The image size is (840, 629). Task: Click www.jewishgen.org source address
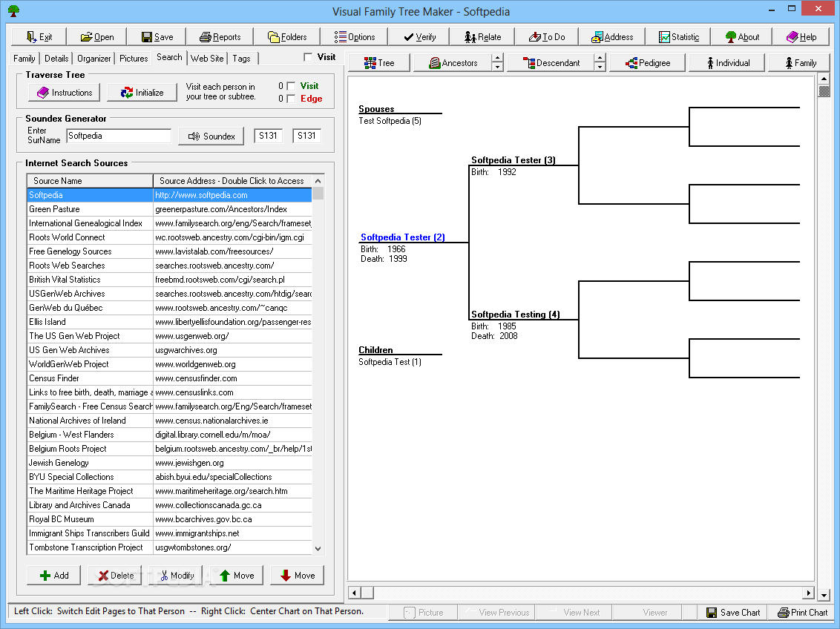pos(190,463)
